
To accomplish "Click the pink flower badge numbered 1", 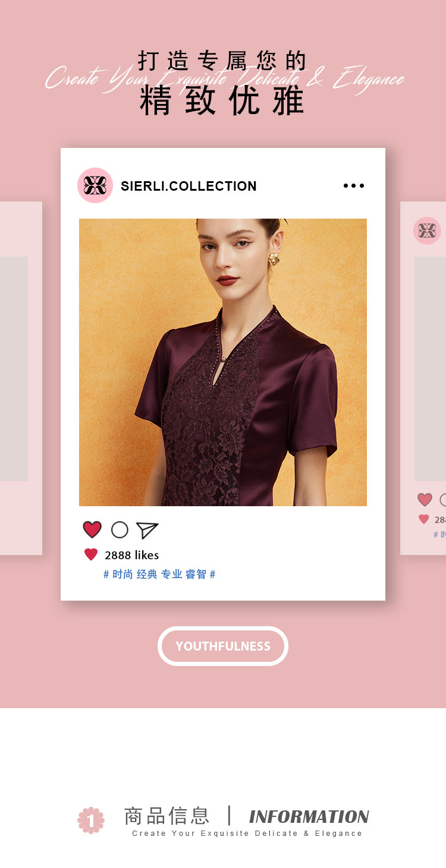I will coord(91,820).
